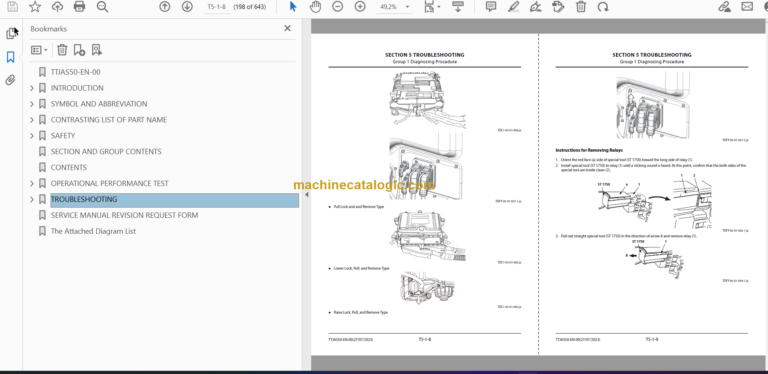Click the Lower Lock, Pull, and Remove Type bullet
This screenshot has width=768, height=374.
tap(361, 268)
